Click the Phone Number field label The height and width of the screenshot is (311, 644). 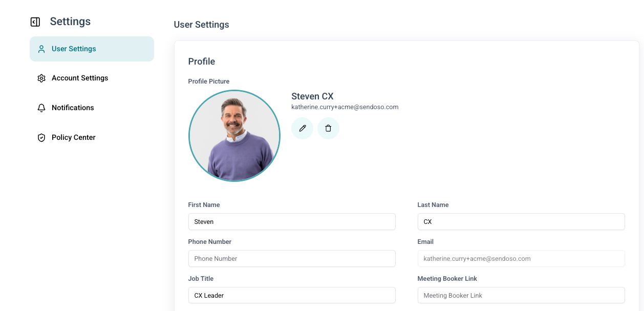coord(210,242)
